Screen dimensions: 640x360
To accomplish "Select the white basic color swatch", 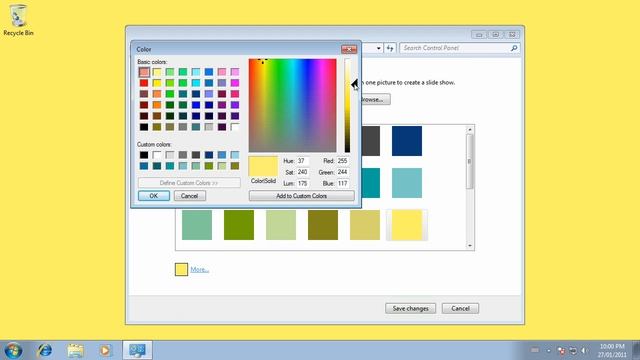I will (235, 127).
